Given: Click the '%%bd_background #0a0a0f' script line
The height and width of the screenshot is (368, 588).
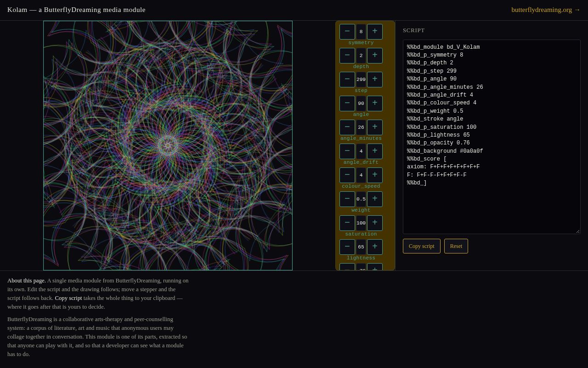Looking at the screenshot, I should [x=445, y=151].
